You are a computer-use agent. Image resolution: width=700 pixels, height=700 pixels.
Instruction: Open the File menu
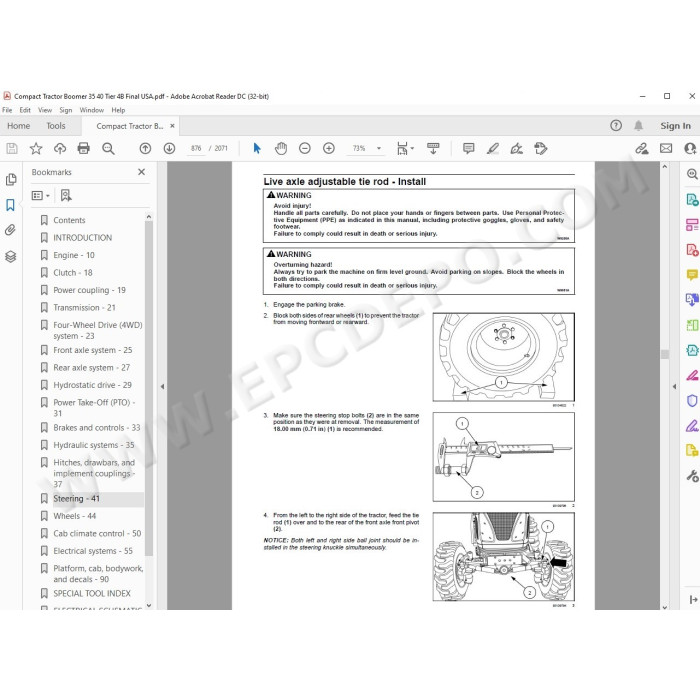point(7,110)
